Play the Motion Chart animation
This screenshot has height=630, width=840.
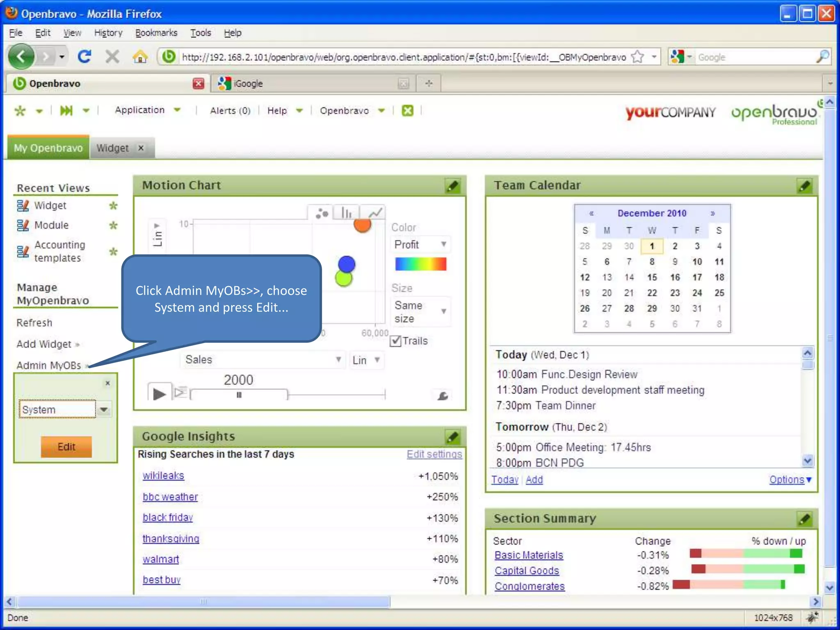[159, 394]
